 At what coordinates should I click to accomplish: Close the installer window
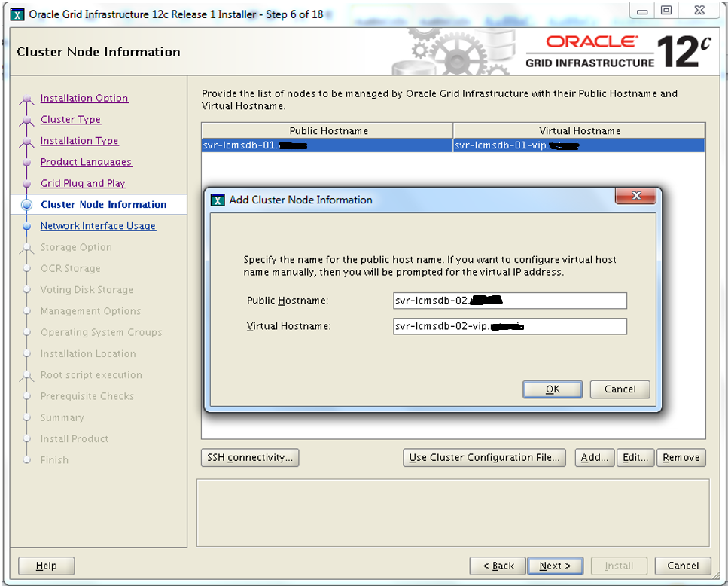(699, 11)
